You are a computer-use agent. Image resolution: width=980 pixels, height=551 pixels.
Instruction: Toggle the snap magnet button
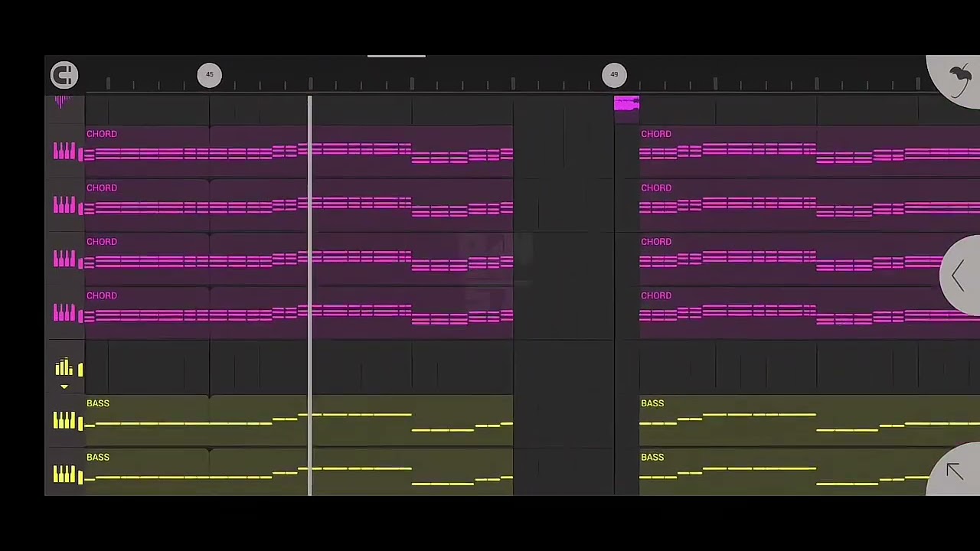(x=64, y=74)
